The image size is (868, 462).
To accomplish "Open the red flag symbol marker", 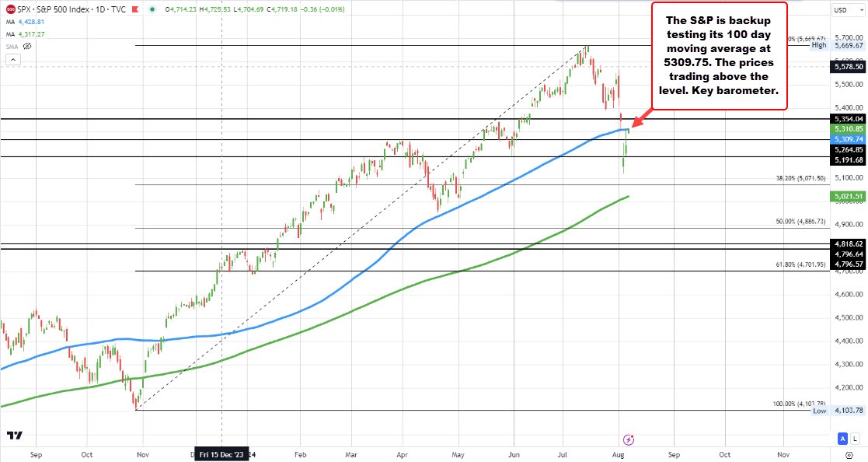I will [135, 9].
